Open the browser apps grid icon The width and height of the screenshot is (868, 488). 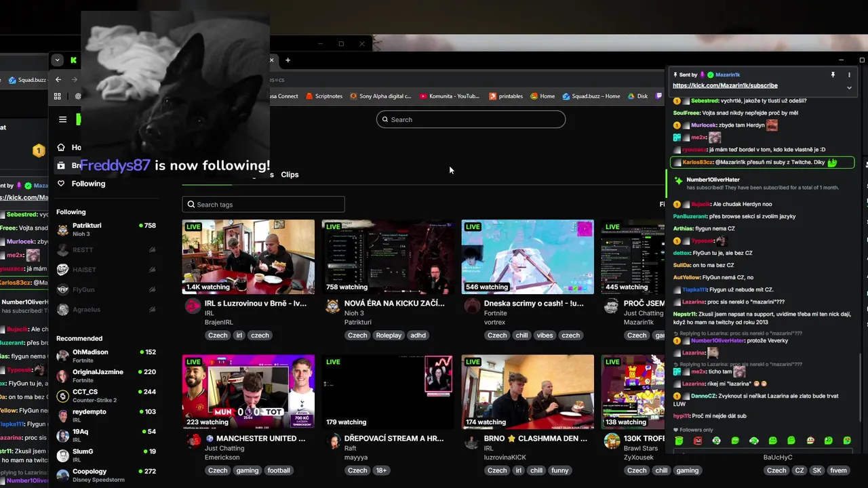(58, 96)
